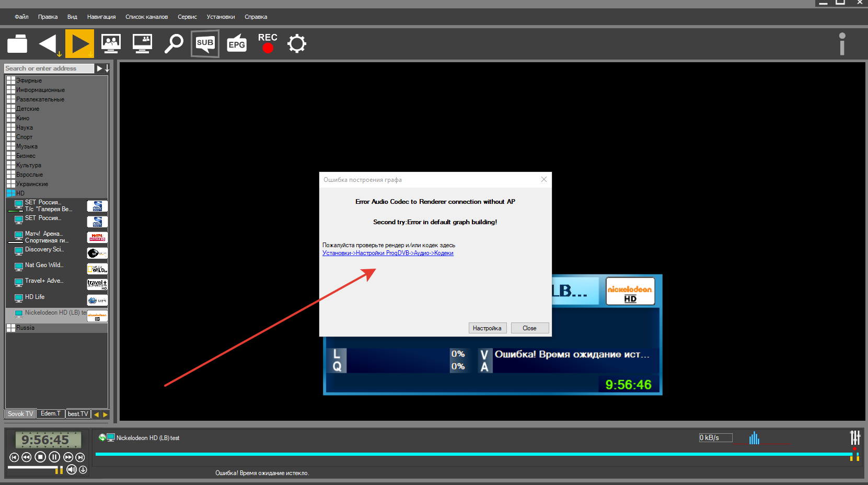This screenshot has height=485, width=868.
Task: Click the folder open-file icon
Action: point(17,44)
